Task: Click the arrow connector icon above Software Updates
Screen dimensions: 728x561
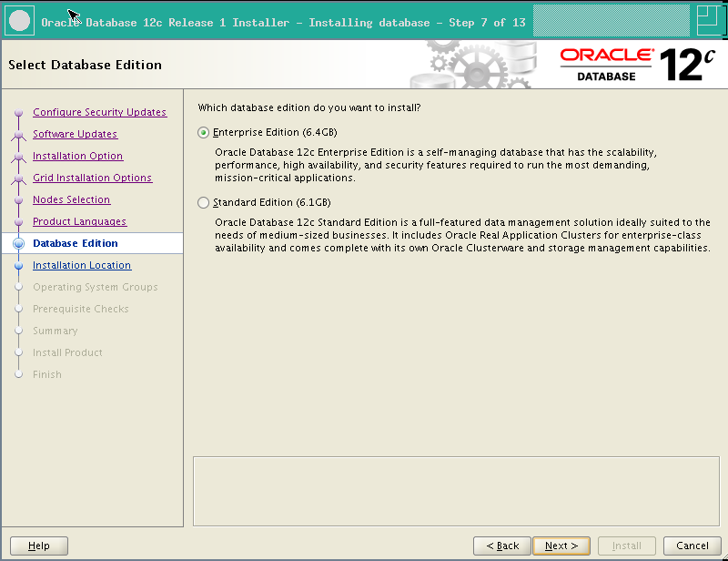Action: [x=20, y=123]
